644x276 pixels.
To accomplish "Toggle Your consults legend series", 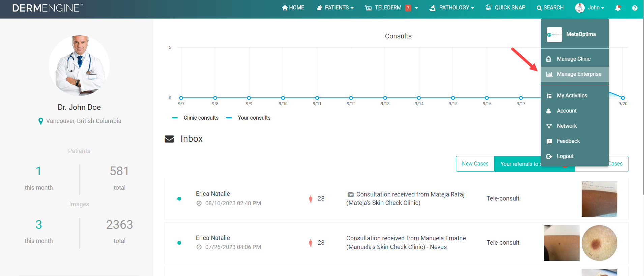I will 248,118.
